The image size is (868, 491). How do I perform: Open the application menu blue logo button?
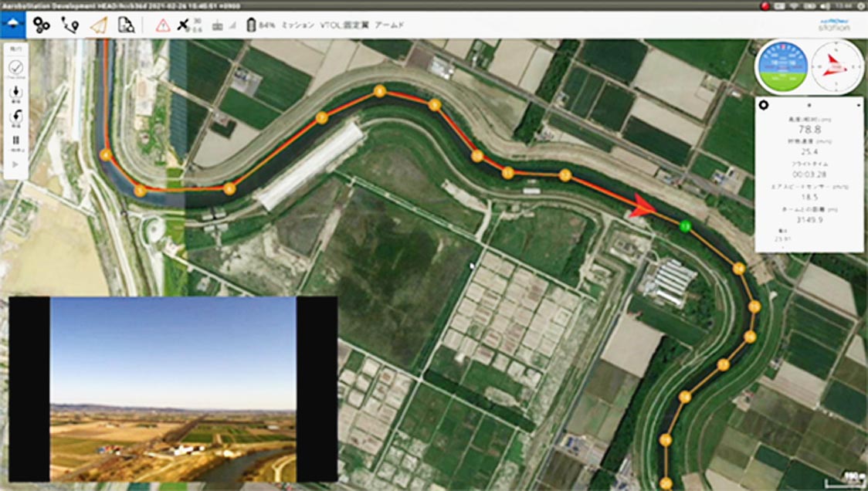(13, 25)
